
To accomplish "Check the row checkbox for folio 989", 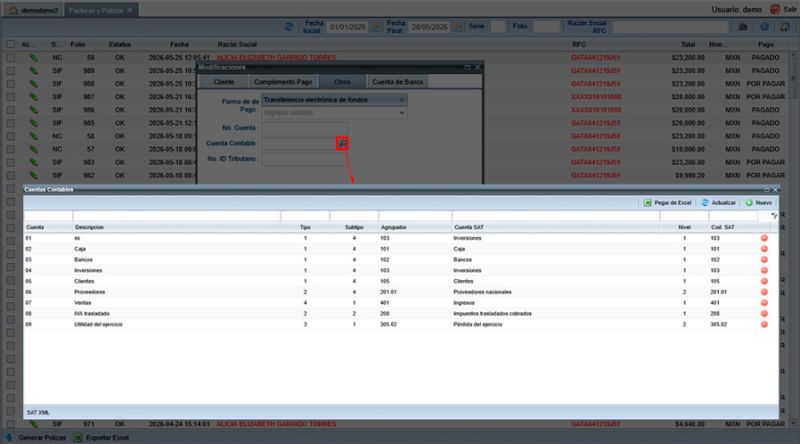I will (11, 70).
